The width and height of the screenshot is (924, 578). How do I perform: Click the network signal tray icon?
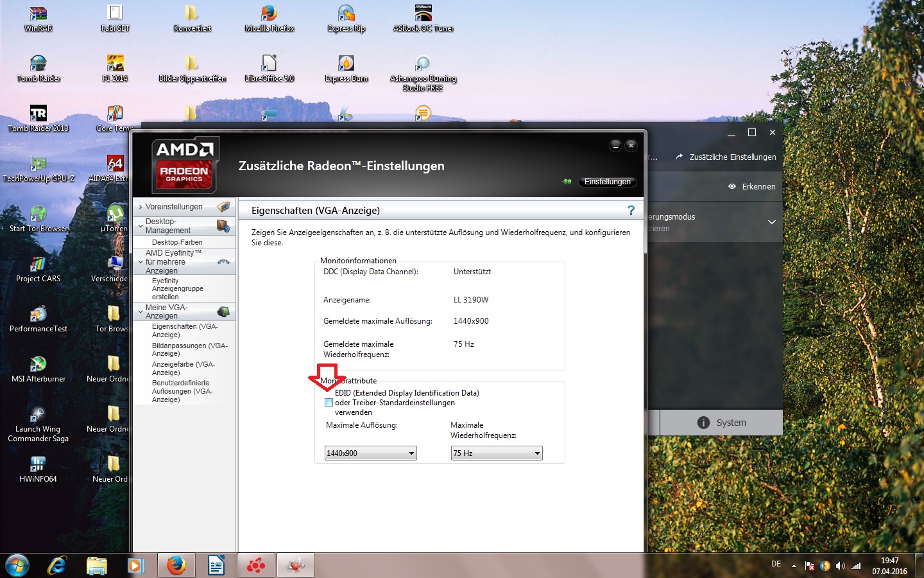click(x=856, y=566)
